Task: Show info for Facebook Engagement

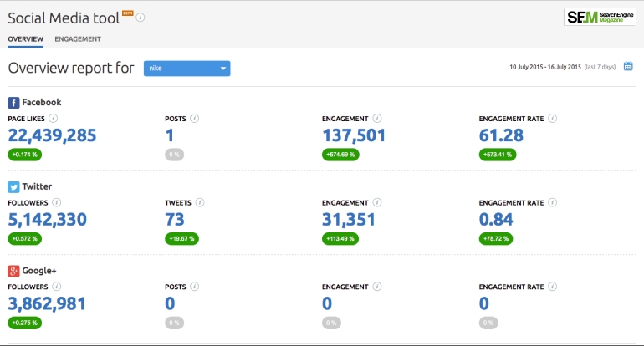Action: [377, 118]
